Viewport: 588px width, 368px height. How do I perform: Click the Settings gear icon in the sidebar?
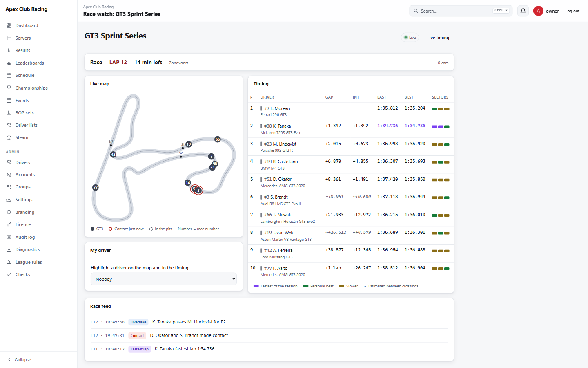point(9,200)
